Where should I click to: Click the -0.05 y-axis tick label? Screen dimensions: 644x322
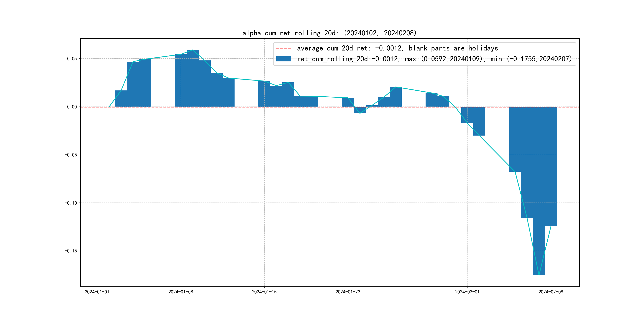71,155
